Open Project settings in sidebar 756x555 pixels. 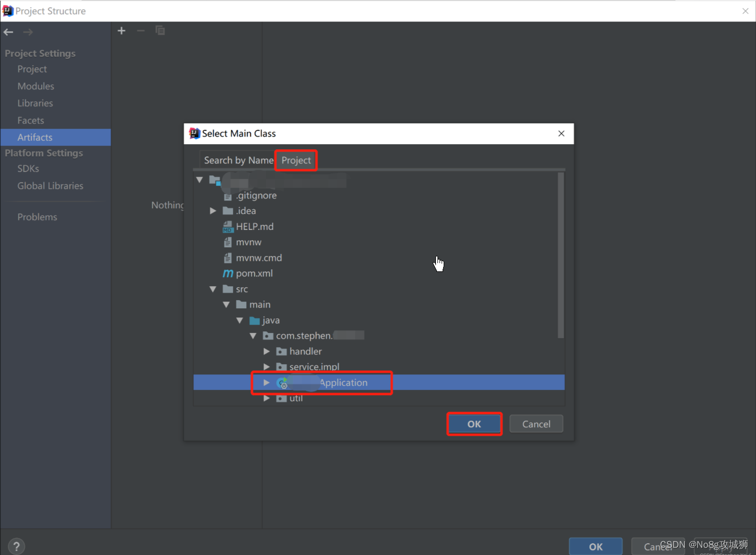click(x=32, y=69)
